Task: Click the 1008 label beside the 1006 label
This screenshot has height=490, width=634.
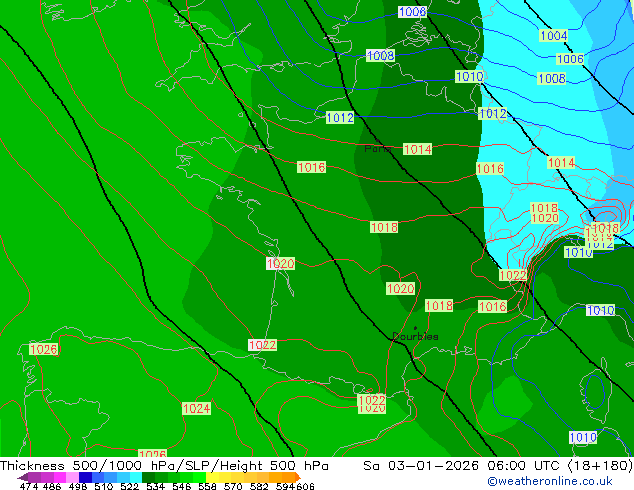Action: pyautogui.click(x=552, y=78)
